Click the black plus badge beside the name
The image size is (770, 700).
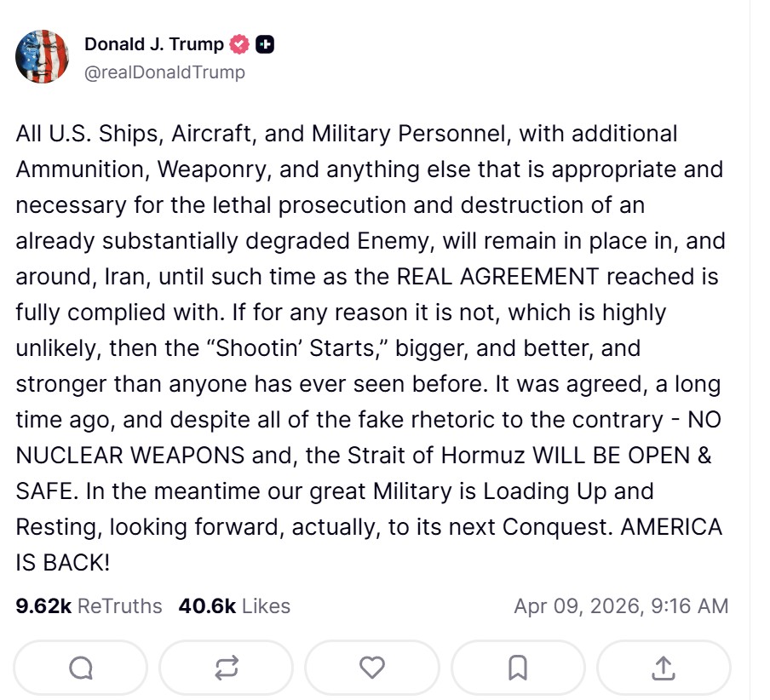pos(265,44)
